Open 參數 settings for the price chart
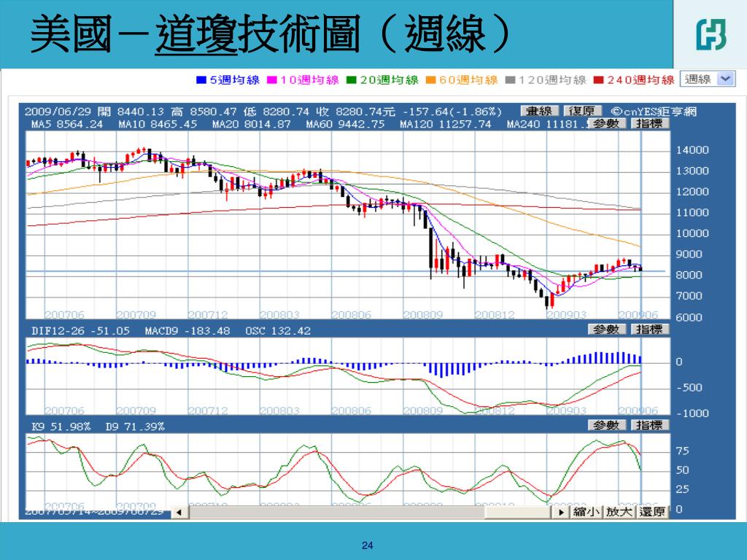 click(606, 123)
